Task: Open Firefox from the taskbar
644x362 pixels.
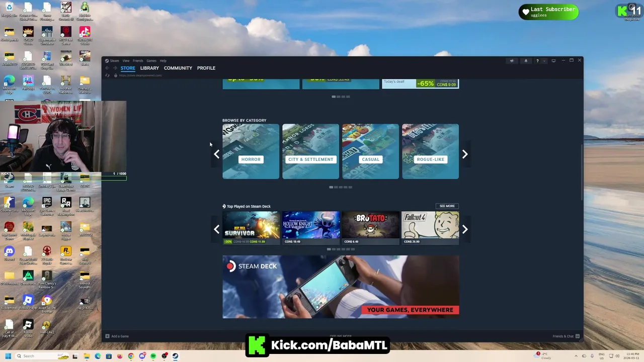Action: 120,356
